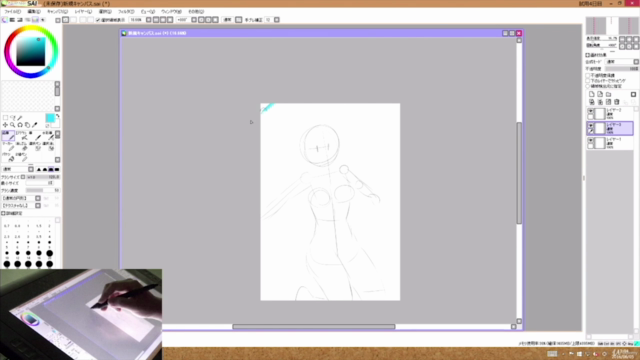This screenshot has width=640, height=360.
Task: Hide layer 3 with its eye icon
Action: click(591, 125)
